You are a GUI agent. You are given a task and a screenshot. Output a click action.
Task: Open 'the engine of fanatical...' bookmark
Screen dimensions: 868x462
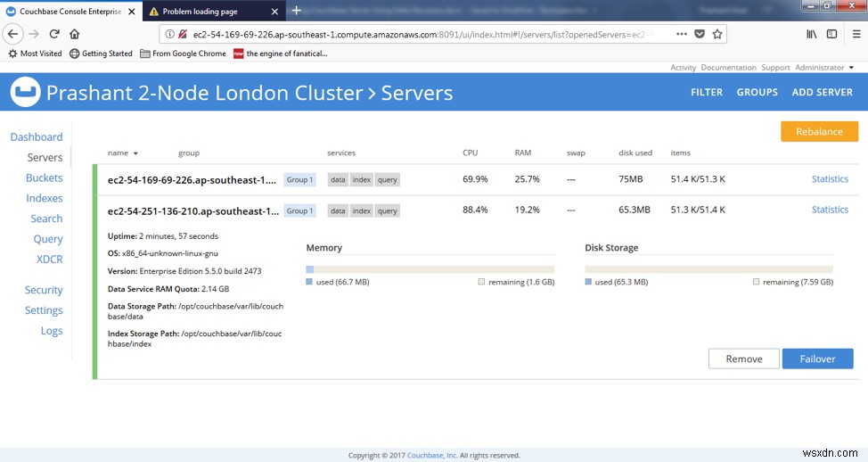(280, 54)
